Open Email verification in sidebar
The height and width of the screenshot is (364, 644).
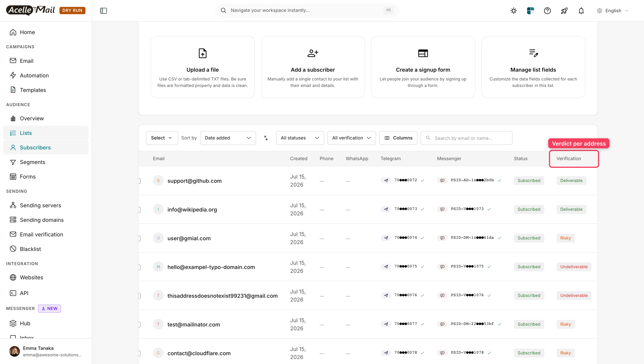pyautogui.click(x=46, y=234)
